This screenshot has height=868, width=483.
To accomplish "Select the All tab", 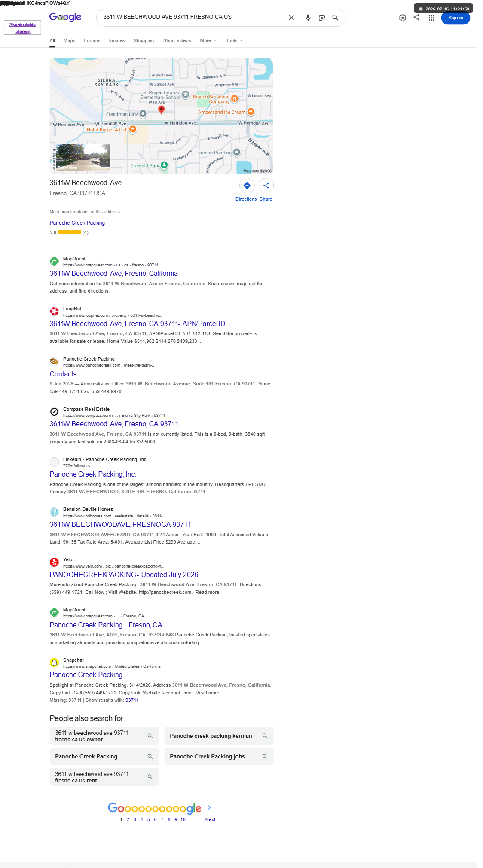I will tap(52, 40).
